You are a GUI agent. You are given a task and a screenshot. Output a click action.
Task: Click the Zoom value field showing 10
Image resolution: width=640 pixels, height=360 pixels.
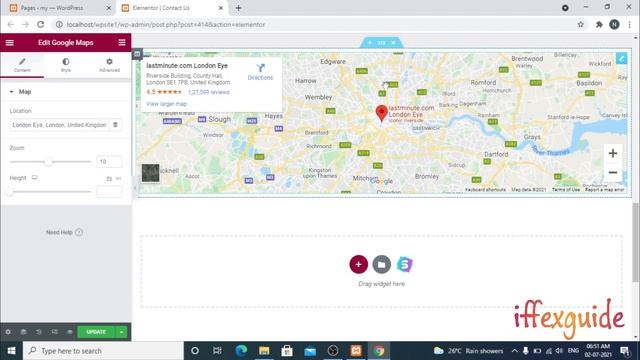click(109, 162)
